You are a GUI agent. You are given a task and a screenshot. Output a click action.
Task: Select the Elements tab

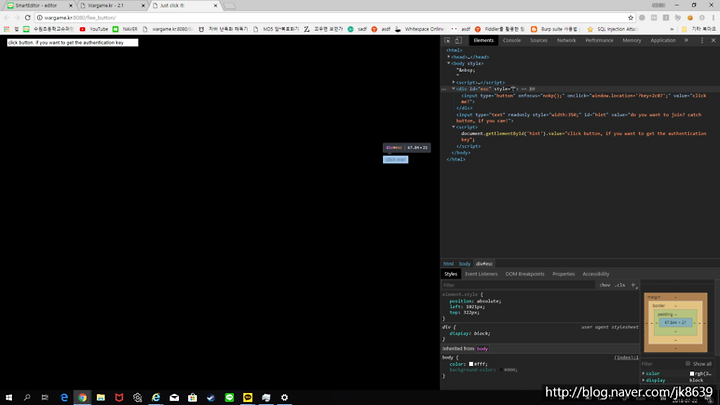pyautogui.click(x=484, y=40)
